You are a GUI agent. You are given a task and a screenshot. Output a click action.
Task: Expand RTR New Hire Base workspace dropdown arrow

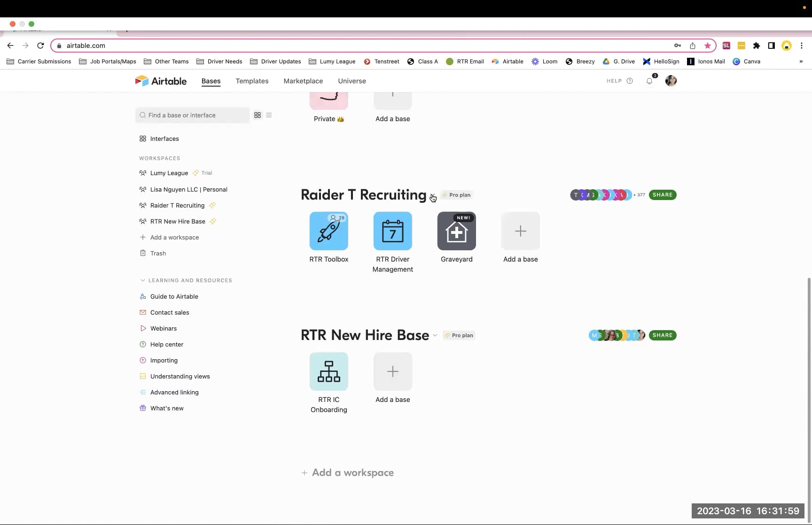[x=435, y=335]
